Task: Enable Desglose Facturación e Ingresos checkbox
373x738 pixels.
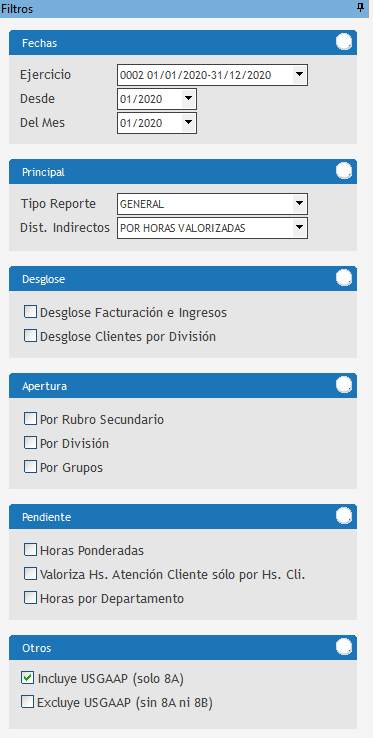Action: click(x=31, y=312)
